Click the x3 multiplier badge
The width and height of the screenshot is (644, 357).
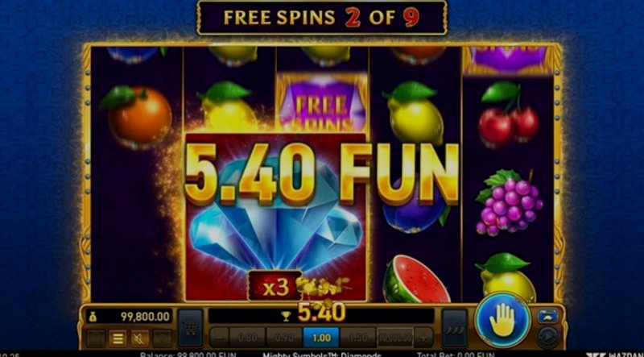pos(275,285)
